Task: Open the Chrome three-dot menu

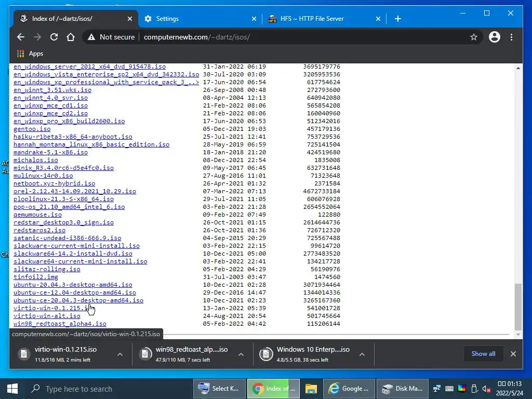Action: [511, 37]
